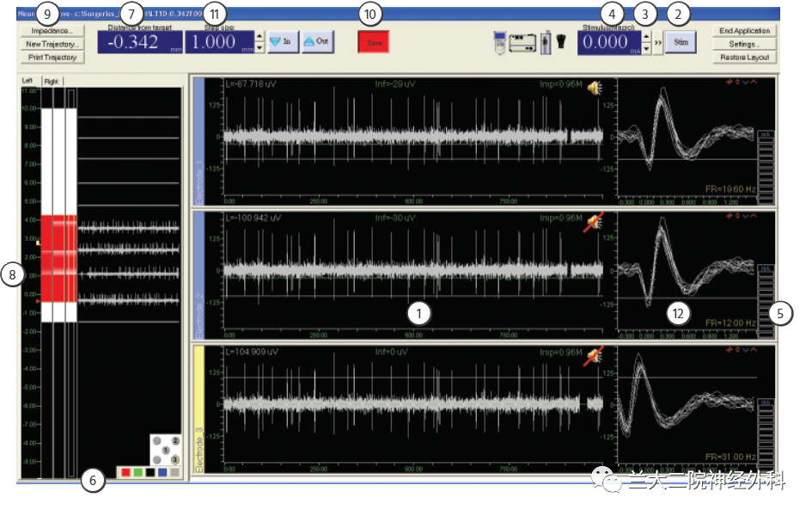
Task: Click the Distance from target value field
Action: (140, 42)
